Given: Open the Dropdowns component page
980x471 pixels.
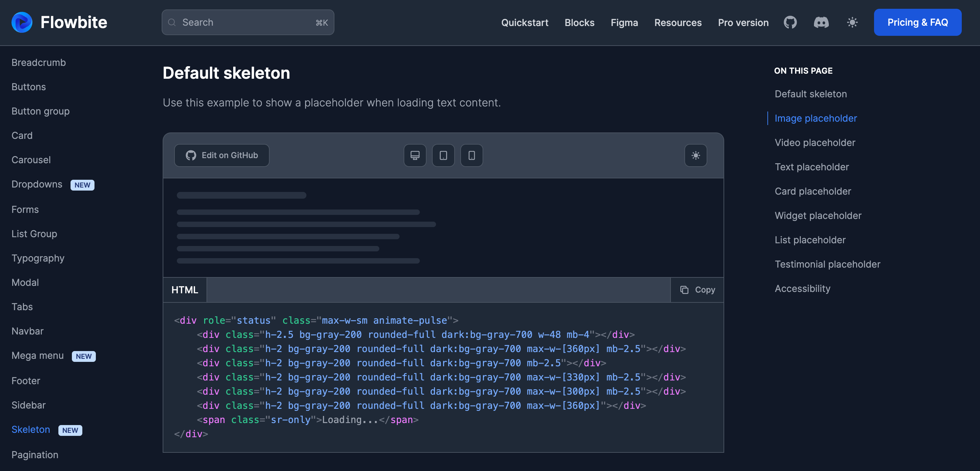Looking at the screenshot, I should (x=37, y=184).
